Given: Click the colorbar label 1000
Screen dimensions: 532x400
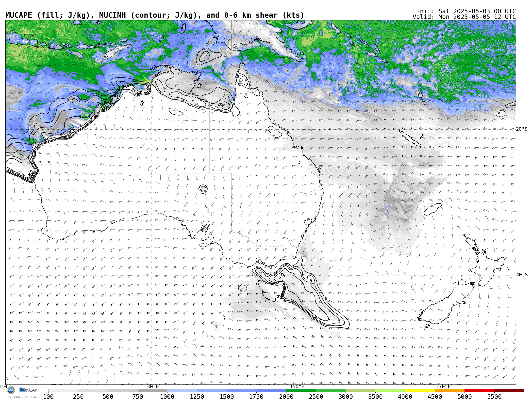Looking at the screenshot, I should tap(167, 397).
